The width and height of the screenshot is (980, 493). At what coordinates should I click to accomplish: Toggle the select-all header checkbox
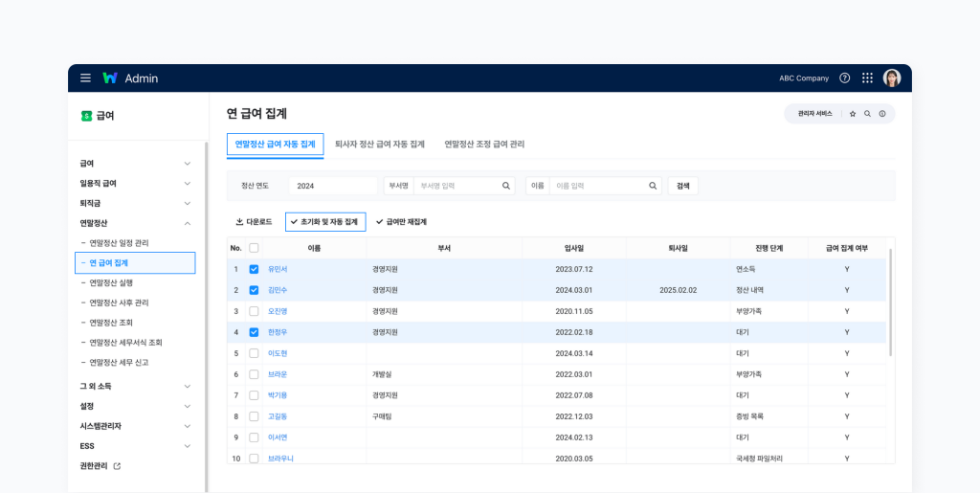[254, 248]
